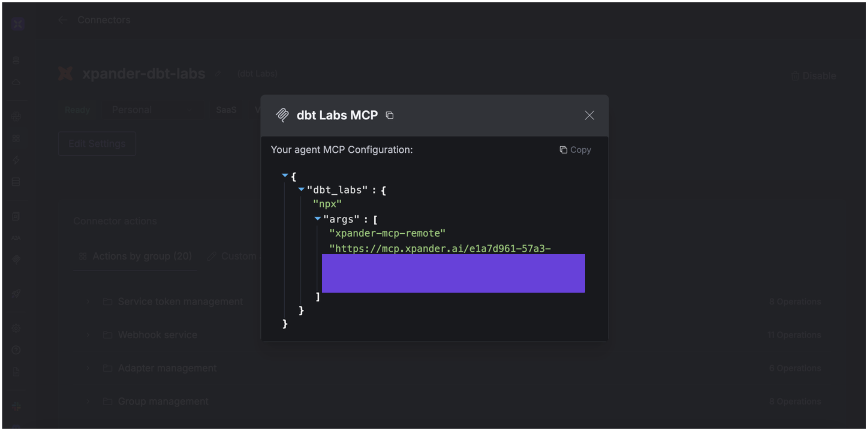The height and width of the screenshot is (431, 868).
Task: Open the settings gear in sidebar
Action: 16,328
